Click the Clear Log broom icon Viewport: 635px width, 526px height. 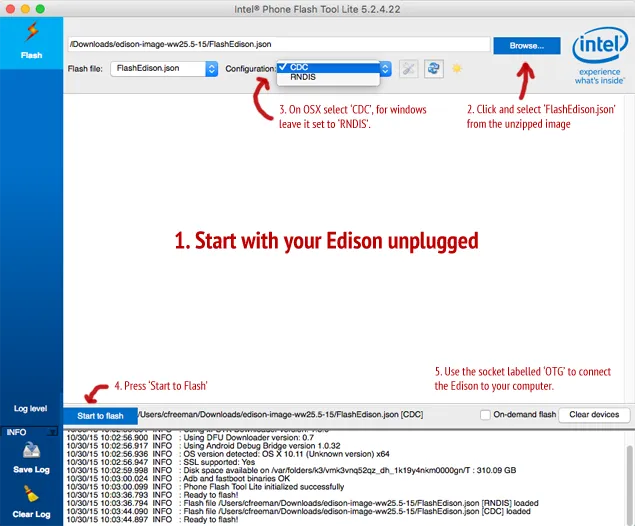(x=31, y=494)
